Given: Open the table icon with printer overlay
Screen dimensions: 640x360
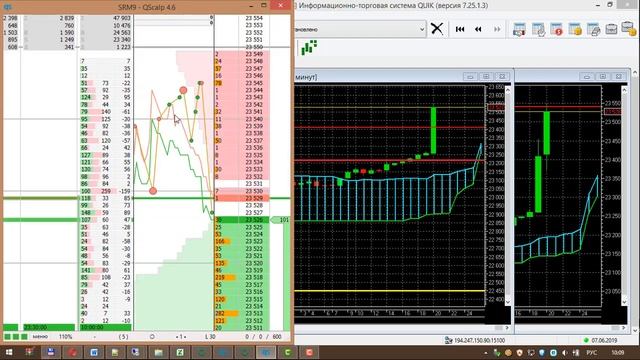Looking at the screenshot, I should 593,29.
